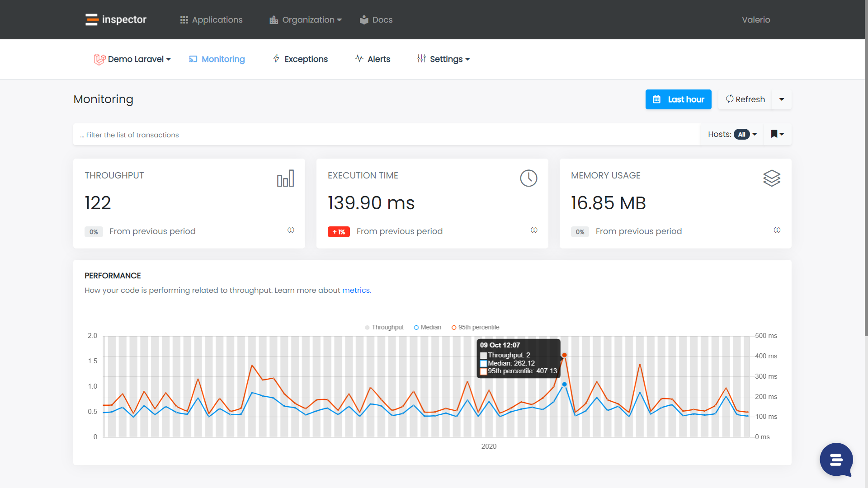Open the Organization dropdown

(306, 19)
